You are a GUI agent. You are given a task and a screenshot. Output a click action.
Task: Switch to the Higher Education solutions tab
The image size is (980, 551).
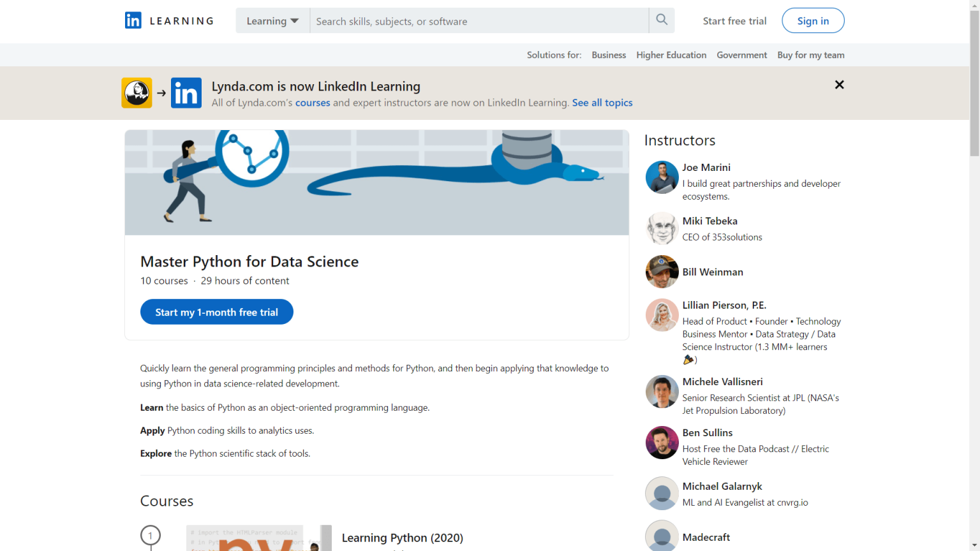pos(671,55)
